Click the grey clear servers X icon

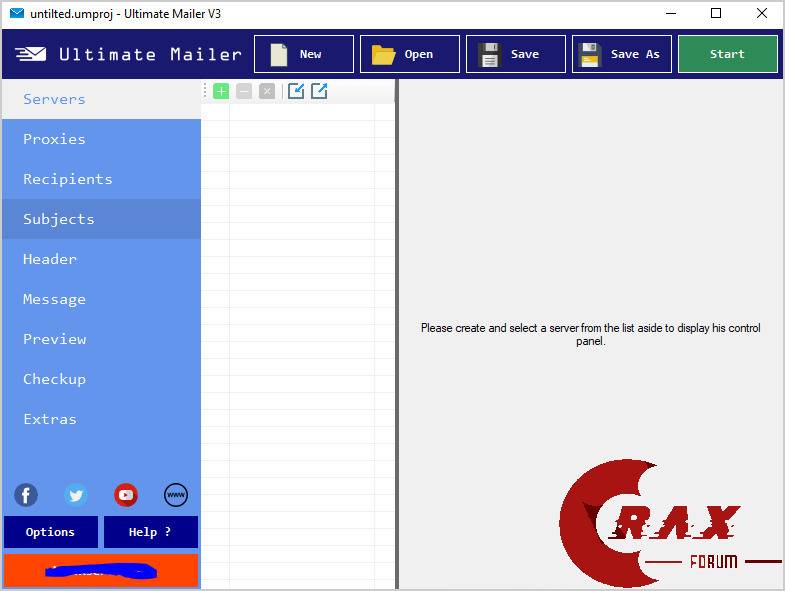[x=267, y=92]
